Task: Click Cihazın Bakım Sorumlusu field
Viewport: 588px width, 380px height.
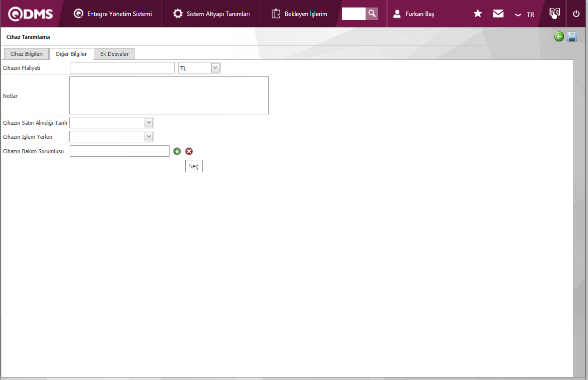Action: pyautogui.click(x=120, y=151)
